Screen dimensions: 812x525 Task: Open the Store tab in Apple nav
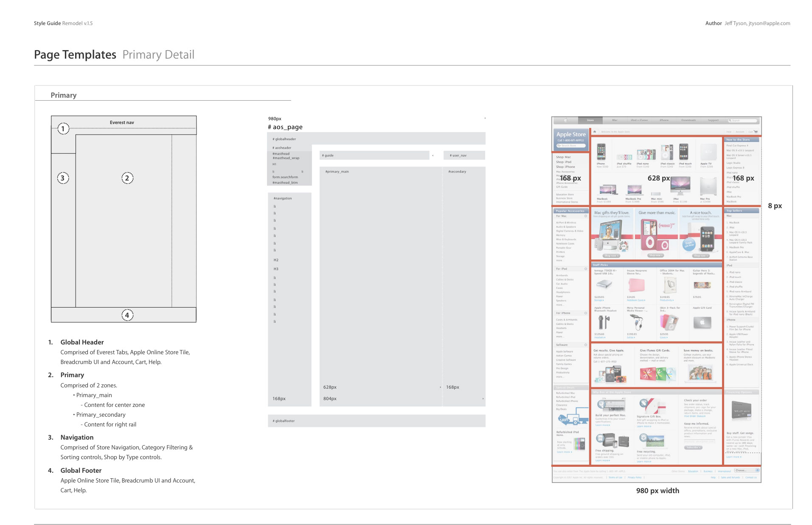point(590,120)
